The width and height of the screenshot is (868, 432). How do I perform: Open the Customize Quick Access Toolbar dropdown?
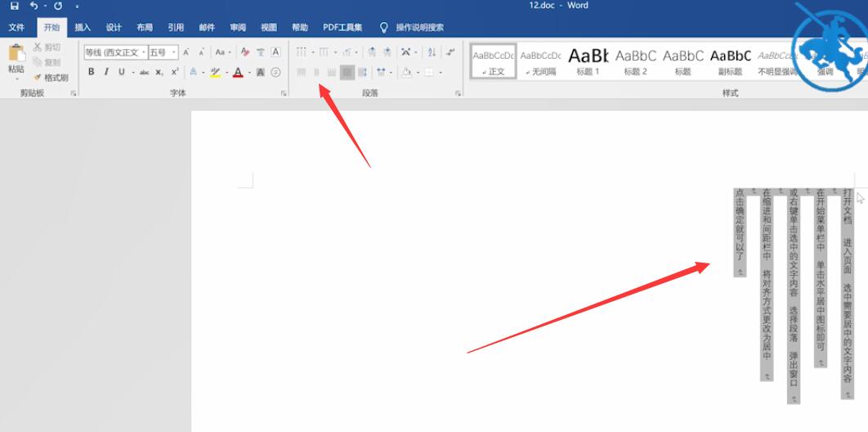tap(77, 7)
